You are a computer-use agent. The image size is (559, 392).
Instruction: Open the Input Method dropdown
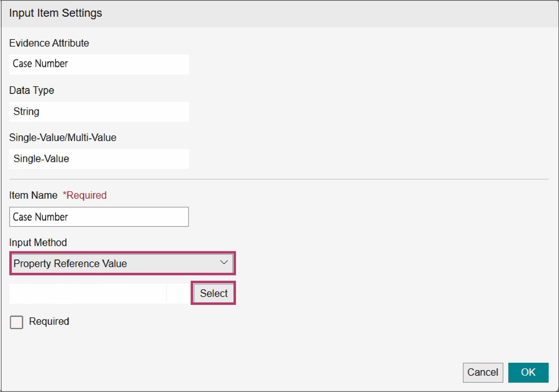pos(122,263)
